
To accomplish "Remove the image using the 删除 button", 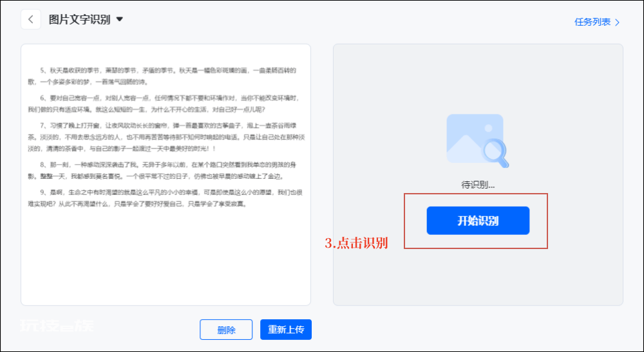I will pos(226,329).
